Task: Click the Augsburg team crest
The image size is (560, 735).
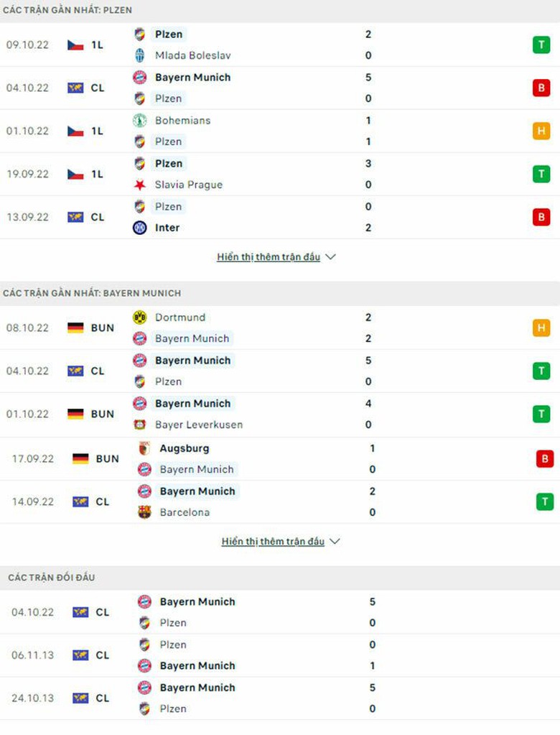Action: pyautogui.click(x=144, y=448)
